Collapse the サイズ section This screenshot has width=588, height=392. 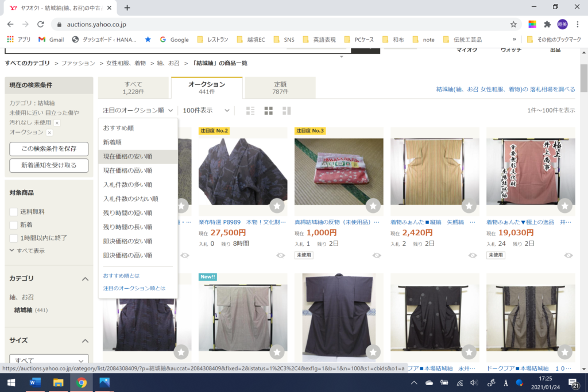point(85,341)
